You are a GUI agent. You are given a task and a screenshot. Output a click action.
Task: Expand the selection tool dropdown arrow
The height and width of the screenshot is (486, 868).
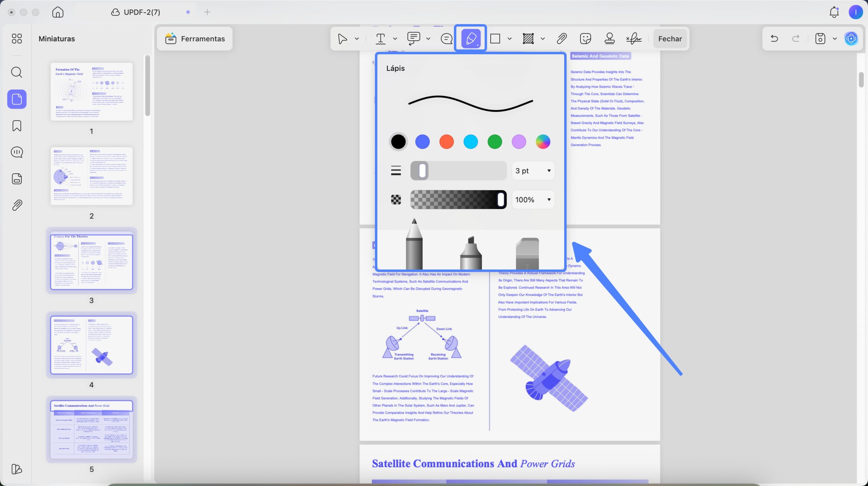[x=357, y=39]
